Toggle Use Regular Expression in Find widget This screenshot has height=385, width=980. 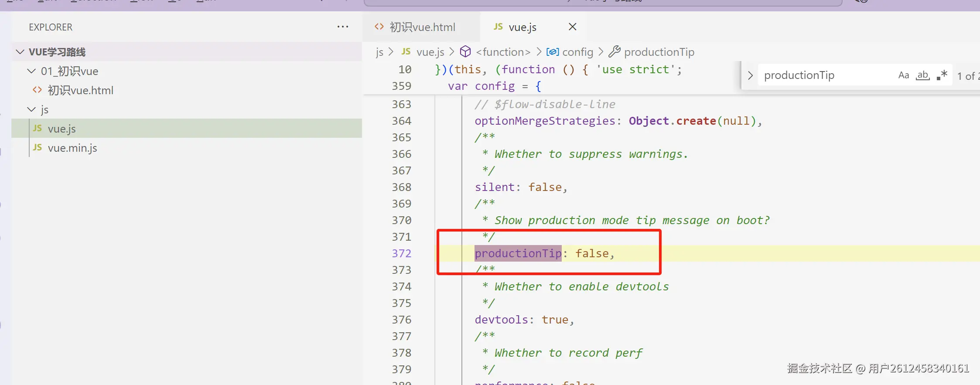[942, 75]
